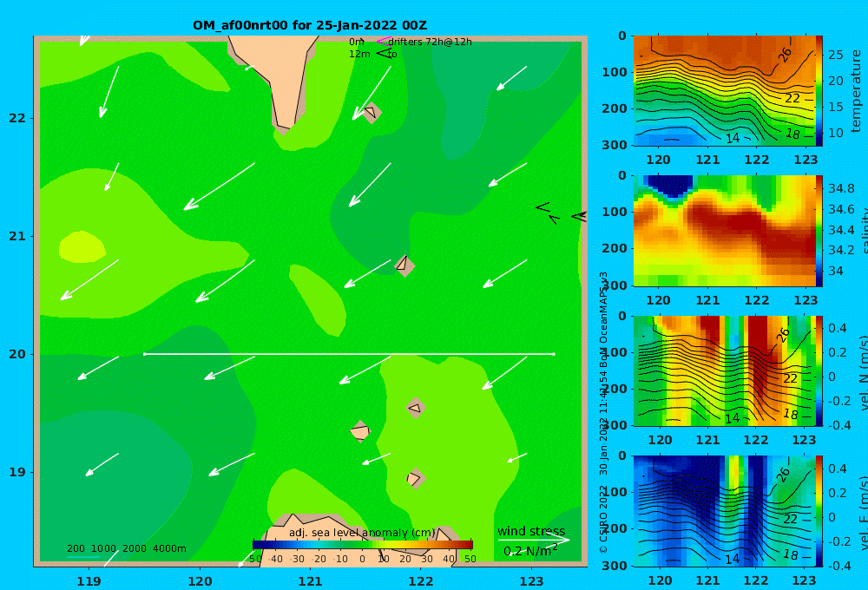Click the vel. E velocity section plot
The width and height of the screenshot is (868, 590).
724,511
